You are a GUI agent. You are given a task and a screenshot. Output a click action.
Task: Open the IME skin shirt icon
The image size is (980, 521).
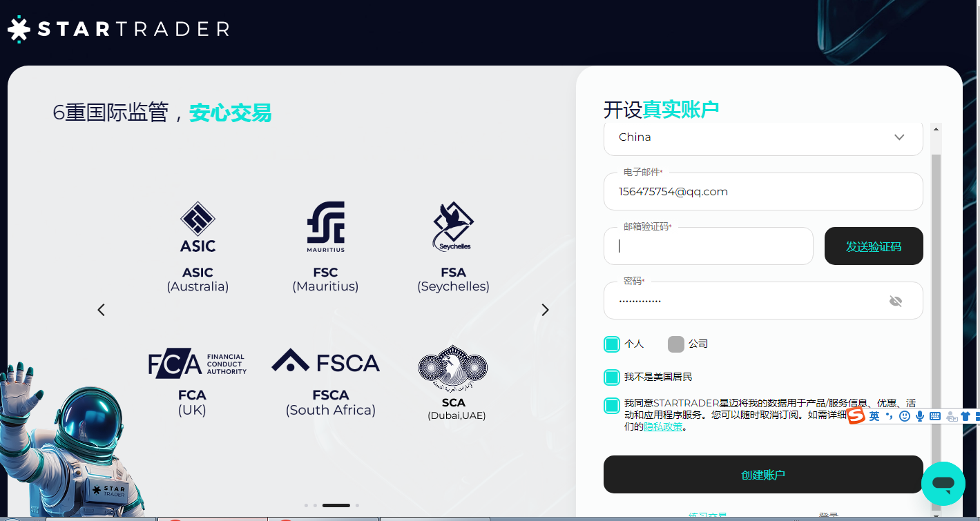pos(965,416)
